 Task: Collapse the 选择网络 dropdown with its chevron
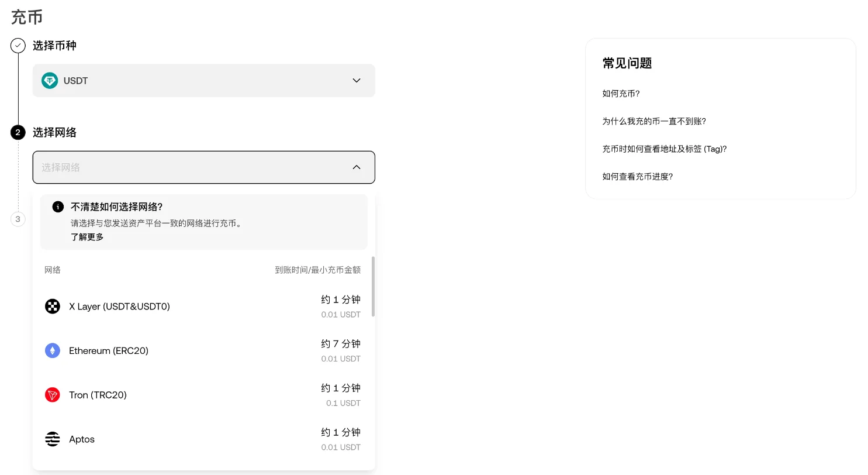coord(357,167)
